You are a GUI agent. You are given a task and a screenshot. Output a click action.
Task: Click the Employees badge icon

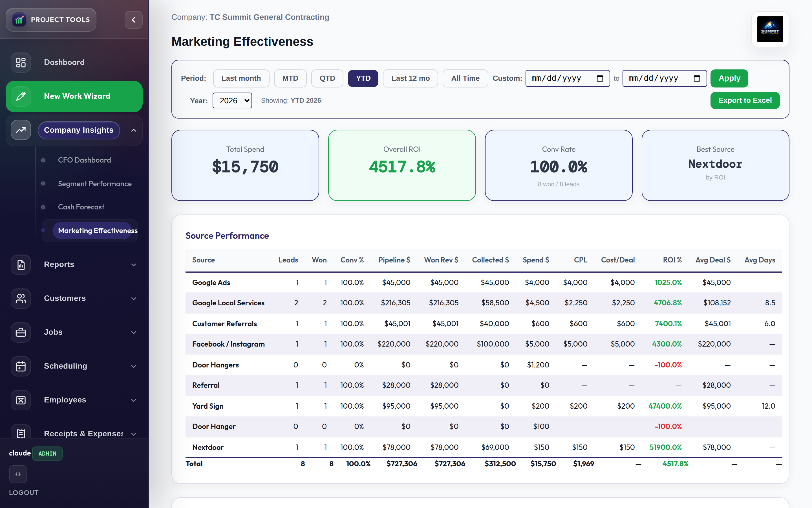click(21, 400)
